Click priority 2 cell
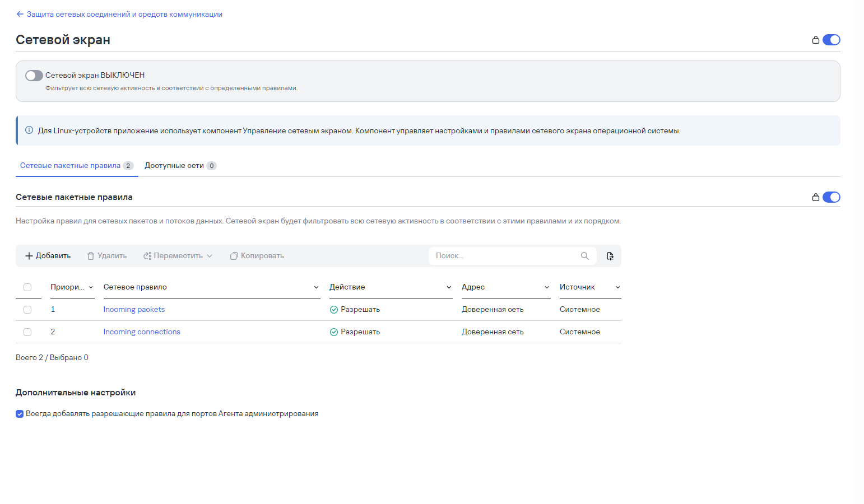The width and height of the screenshot is (864, 504). tap(53, 332)
